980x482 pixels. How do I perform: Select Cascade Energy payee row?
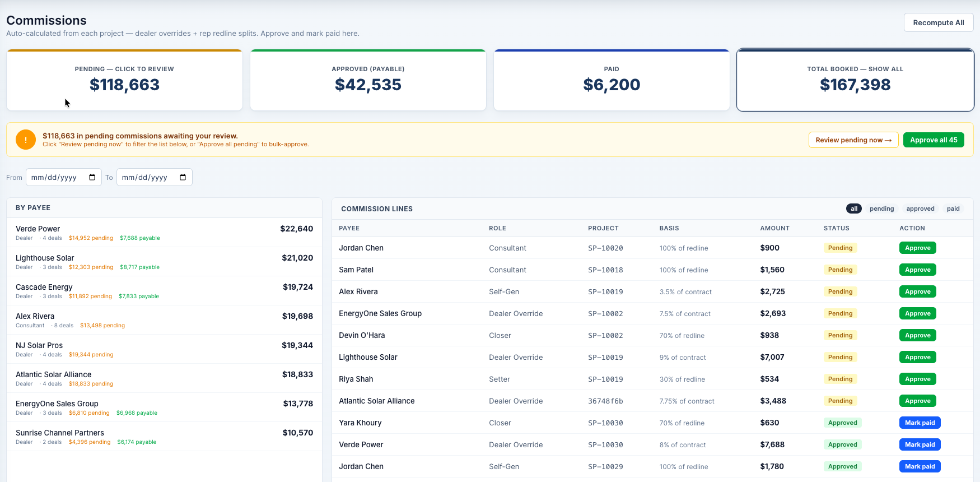[164, 291]
